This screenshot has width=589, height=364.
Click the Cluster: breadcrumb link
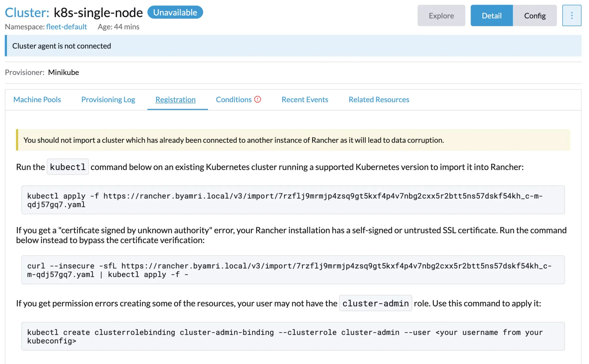point(27,13)
